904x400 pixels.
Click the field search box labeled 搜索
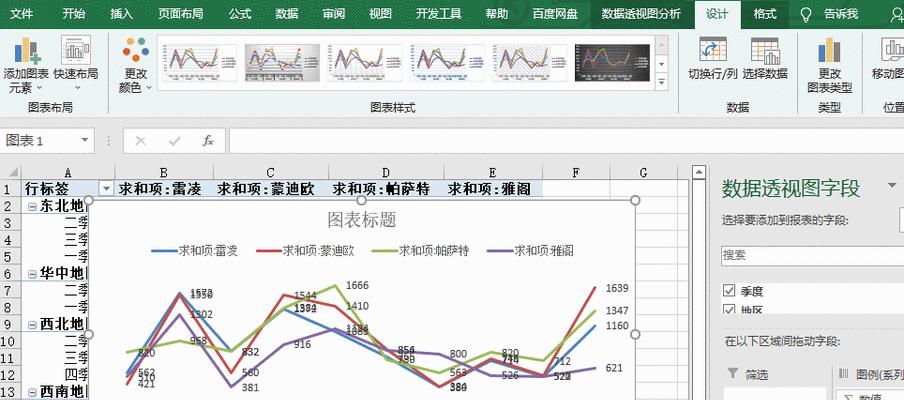tap(812, 255)
